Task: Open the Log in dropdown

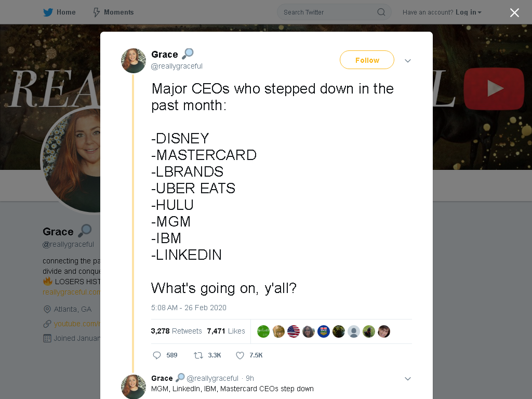Action: [469, 12]
